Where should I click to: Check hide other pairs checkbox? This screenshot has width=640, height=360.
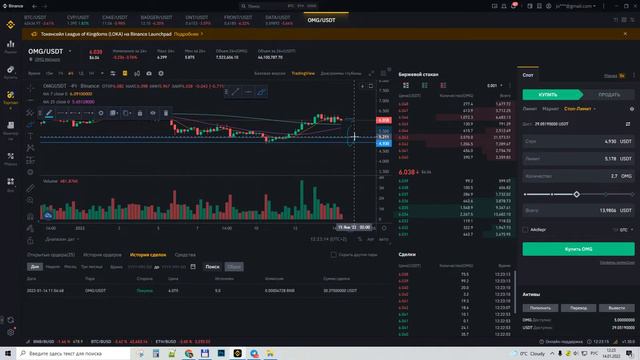333,255
